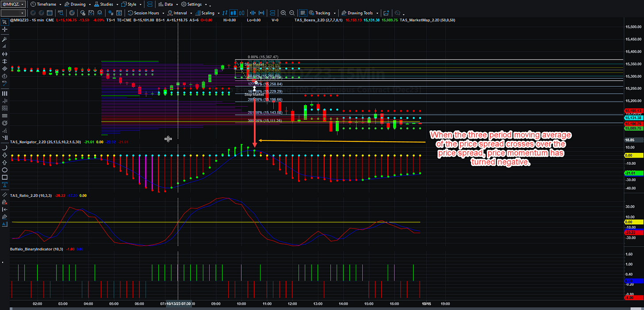Select the ellipse drawing tool
This screenshot has height=310, width=644.
tap(4, 170)
